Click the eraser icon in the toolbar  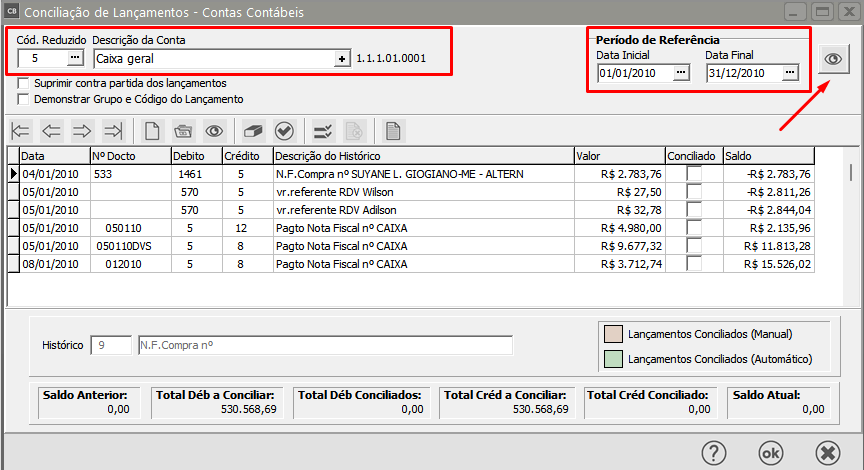pyautogui.click(x=253, y=130)
